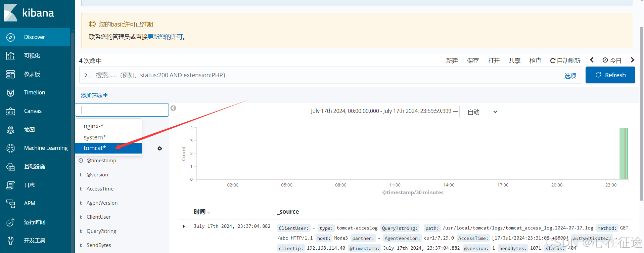This screenshot has height=253, width=644.
Task: Open the 地图 maps icon
Action: click(11, 130)
